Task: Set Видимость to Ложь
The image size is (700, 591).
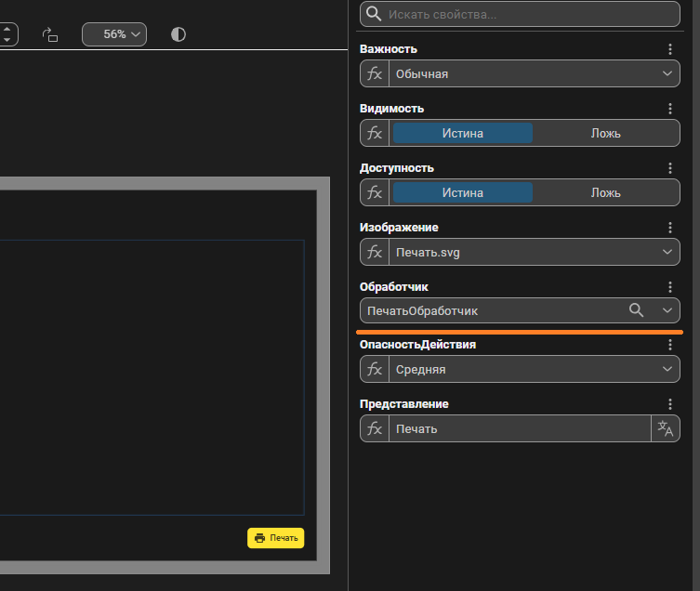Action: click(x=605, y=133)
